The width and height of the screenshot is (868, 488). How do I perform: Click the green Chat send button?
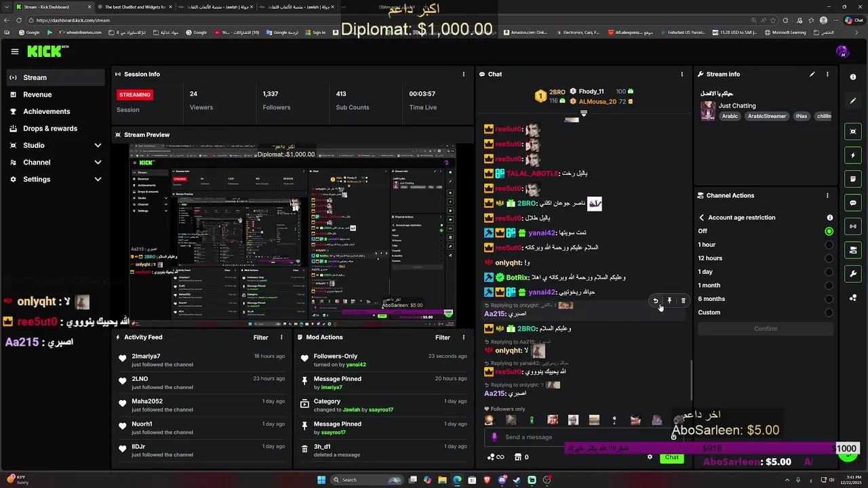(671, 457)
